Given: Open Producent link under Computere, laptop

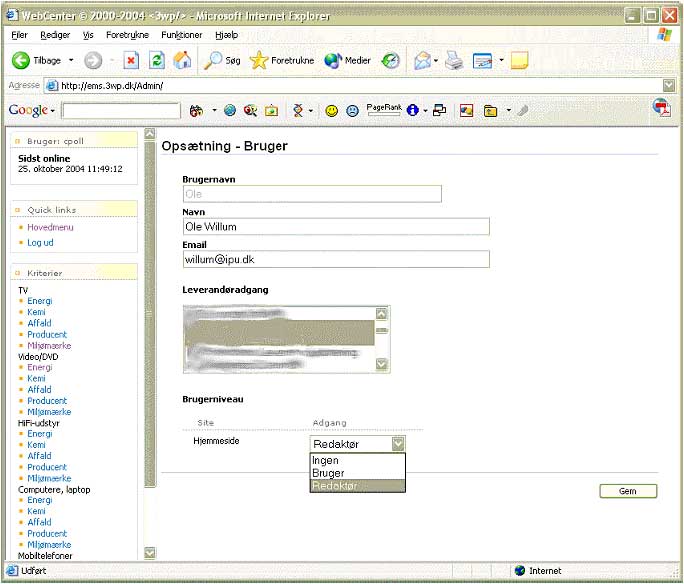Looking at the screenshot, I should click(x=47, y=533).
